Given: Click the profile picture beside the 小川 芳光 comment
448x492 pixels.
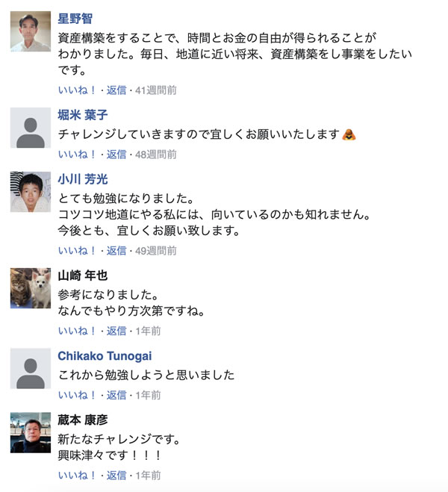Looking at the screenshot, I should 31,192.
